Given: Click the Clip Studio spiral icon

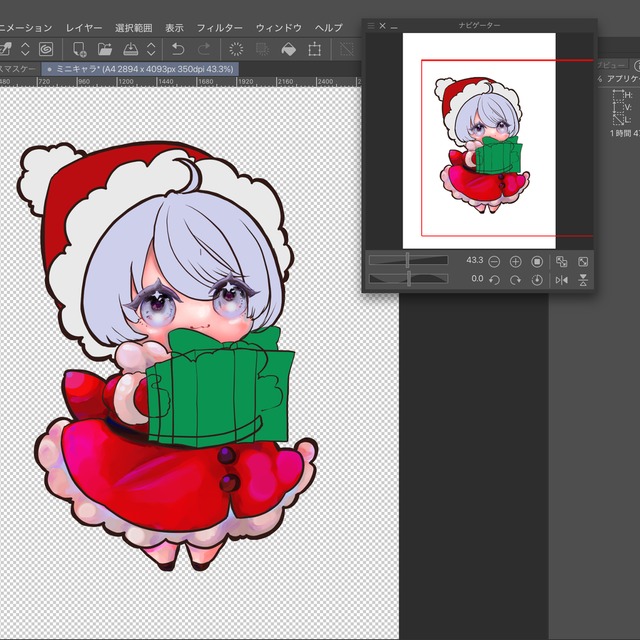Looking at the screenshot, I should pyautogui.click(x=46, y=48).
